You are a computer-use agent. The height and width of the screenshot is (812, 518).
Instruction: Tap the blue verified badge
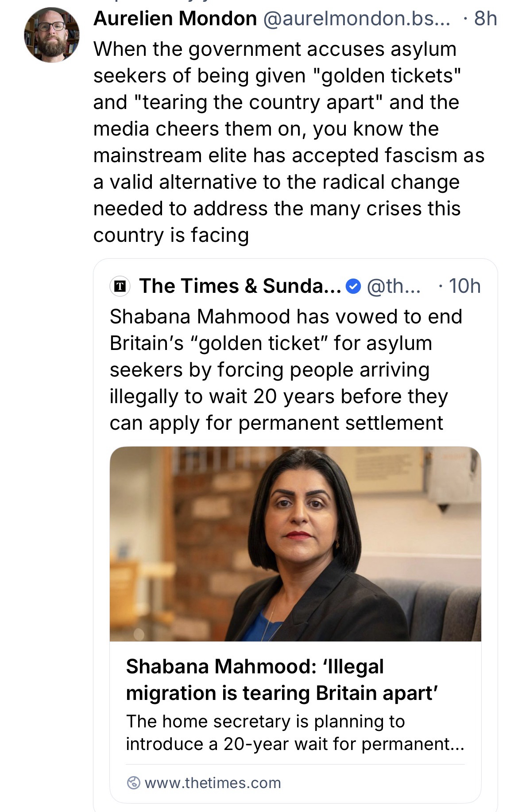click(352, 287)
